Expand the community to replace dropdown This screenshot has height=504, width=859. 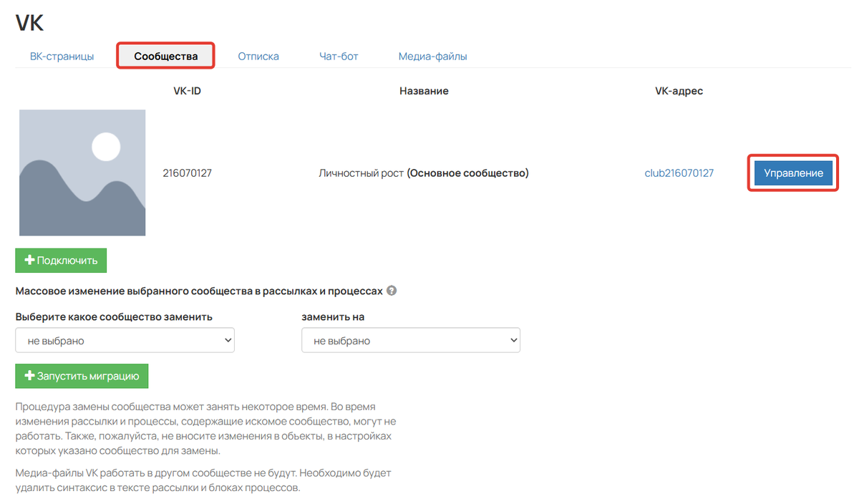point(125,341)
